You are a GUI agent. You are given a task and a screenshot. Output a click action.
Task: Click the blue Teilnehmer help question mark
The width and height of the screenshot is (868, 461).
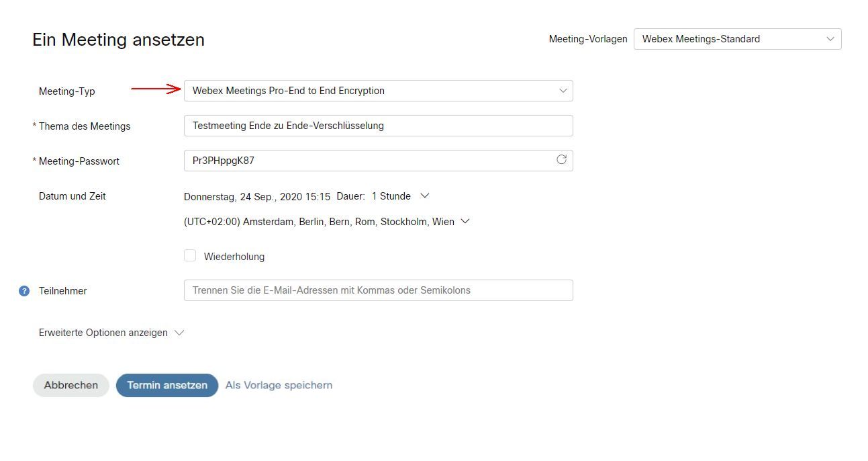tap(24, 291)
